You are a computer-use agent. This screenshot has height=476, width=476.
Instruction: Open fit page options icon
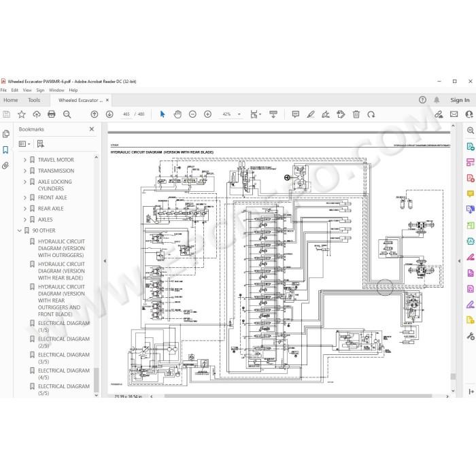tap(255, 114)
